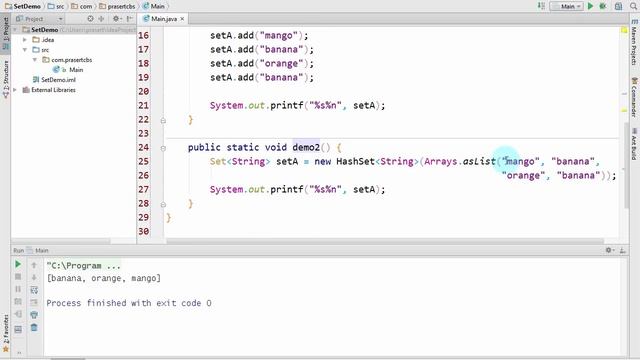The height and width of the screenshot is (360, 640).
Task: Run the Main configuration from the top toolbar
Action: tap(590, 6)
